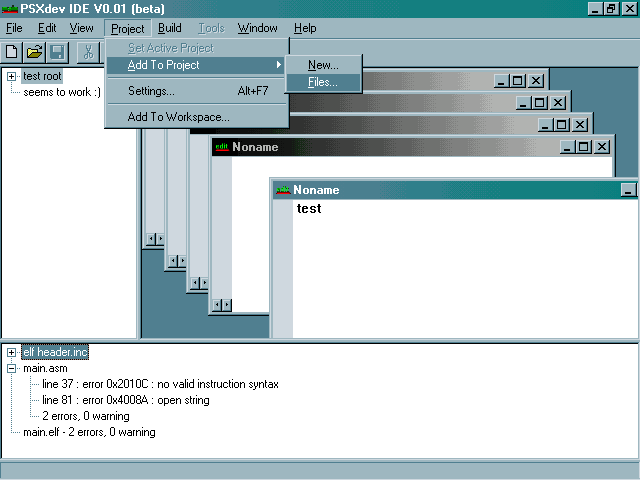Click the Open folder toolbar icon
This screenshot has width=640, height=480.
point(35,52)
